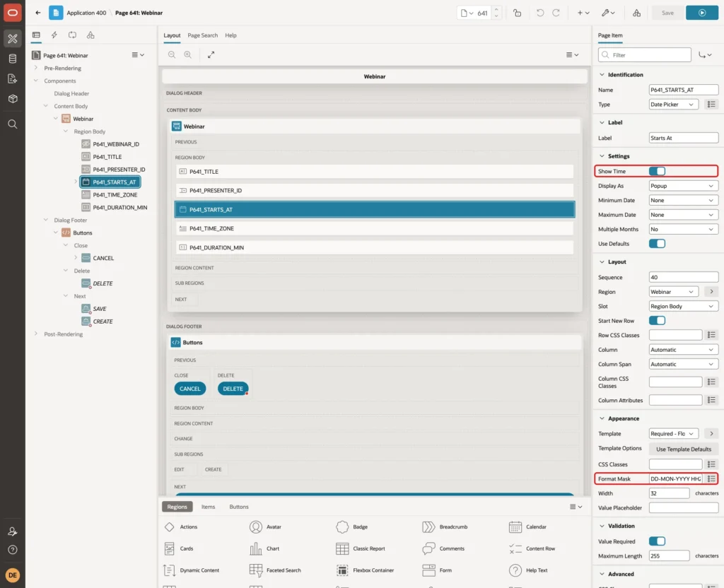The width and height of the screenshot is (724, 588).
Task: Open Row CSS Classes picker icon
Action: click(x=711, y=334)
